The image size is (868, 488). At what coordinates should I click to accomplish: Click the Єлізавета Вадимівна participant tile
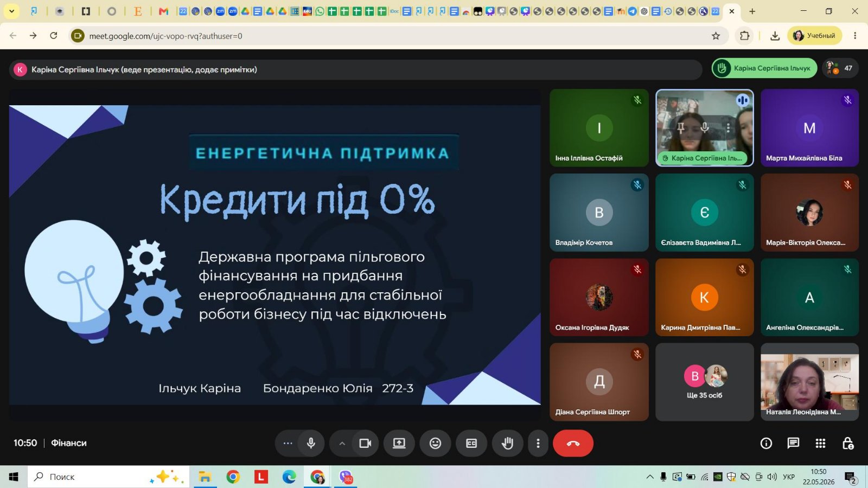click(x=705, y=213)
